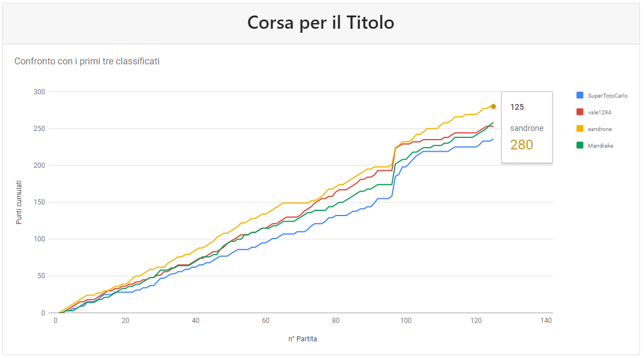Image resolution: width=644 pixels, height=358 pixels.
Task: Select the sandrone text in the legend
Action: pyautogui.click(x=600, y=129)
